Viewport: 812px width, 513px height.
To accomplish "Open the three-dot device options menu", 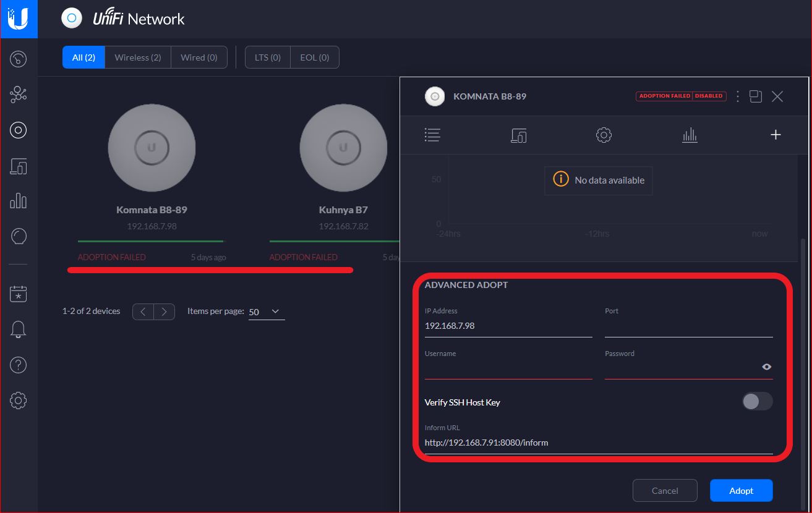I will point(737,96).
